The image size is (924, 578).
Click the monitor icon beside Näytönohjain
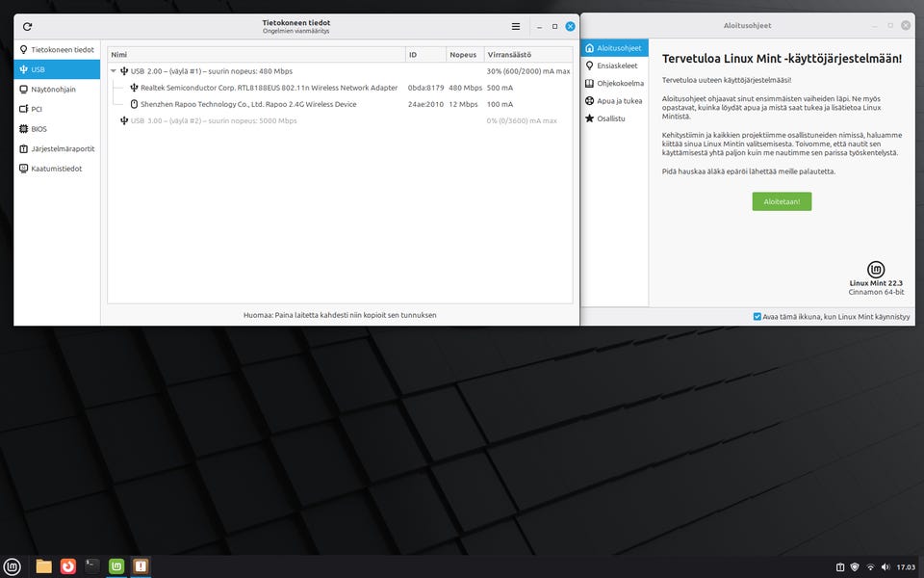pyautogui.click(x=23, y=89)
